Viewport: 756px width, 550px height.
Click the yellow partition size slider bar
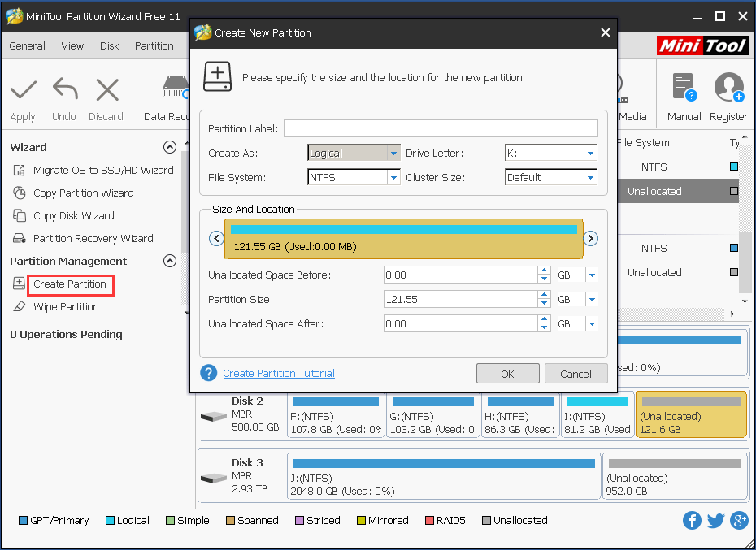click(x=403, y=238)
